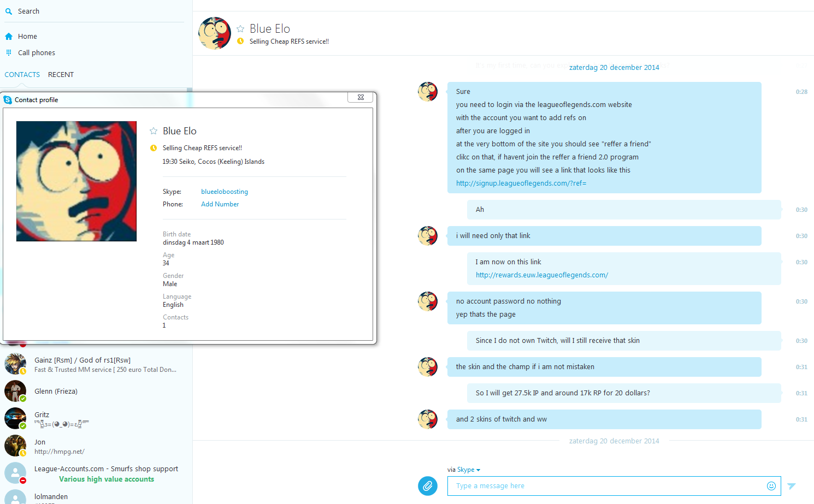Open the signup.leagueoflegends.com ref link
The width and height of the screenshot is (814, 504).
point(521,183)
